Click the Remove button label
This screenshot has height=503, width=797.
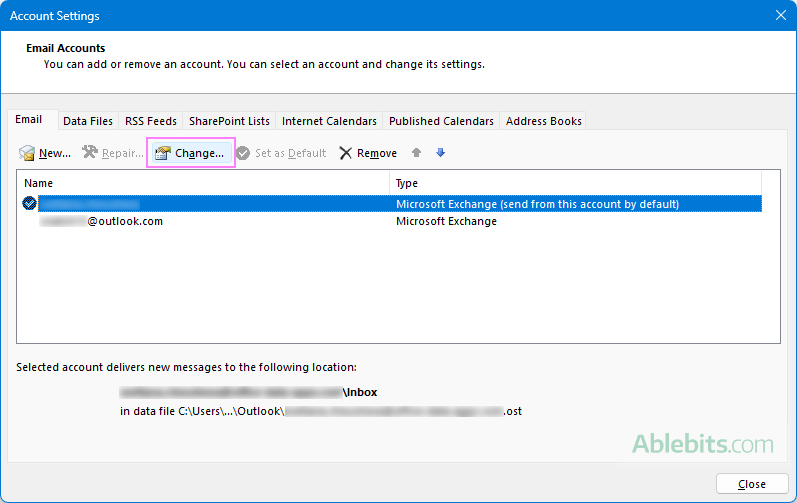click(x=377, y=153)
